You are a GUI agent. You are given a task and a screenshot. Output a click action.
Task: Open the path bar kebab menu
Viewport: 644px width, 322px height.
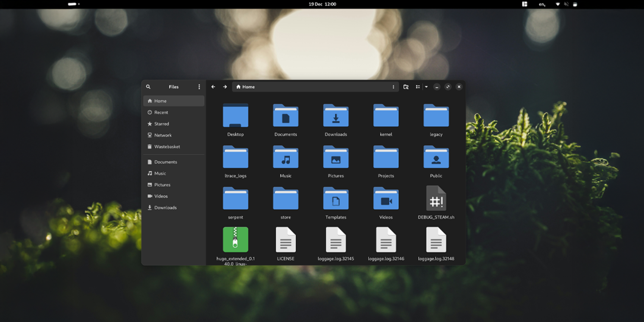click(x=393, y=87)
